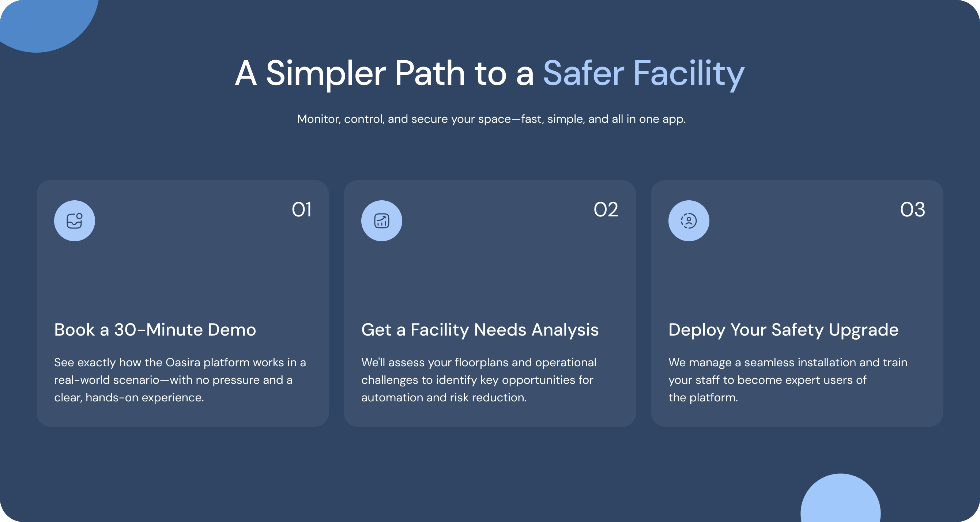Click empty area of the third step card

797,274
